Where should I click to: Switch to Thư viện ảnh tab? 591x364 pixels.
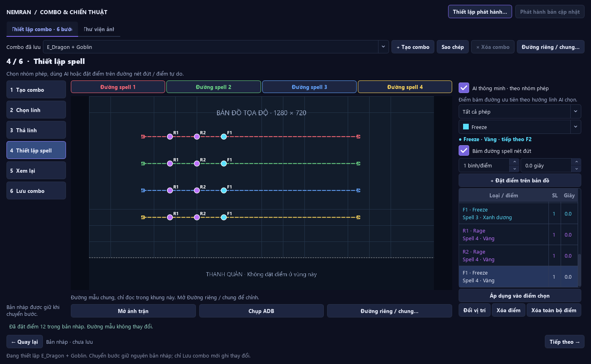click(x=99, y=29)
